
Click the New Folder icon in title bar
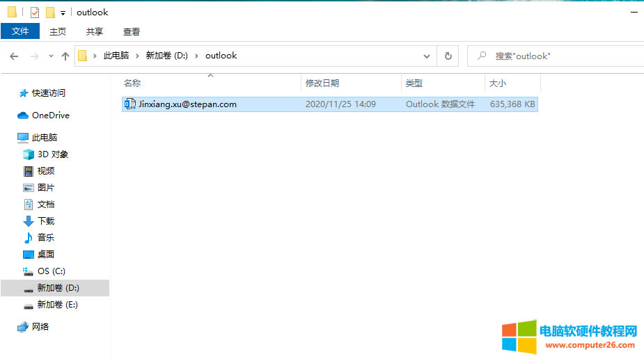click(x=50, y=13)
